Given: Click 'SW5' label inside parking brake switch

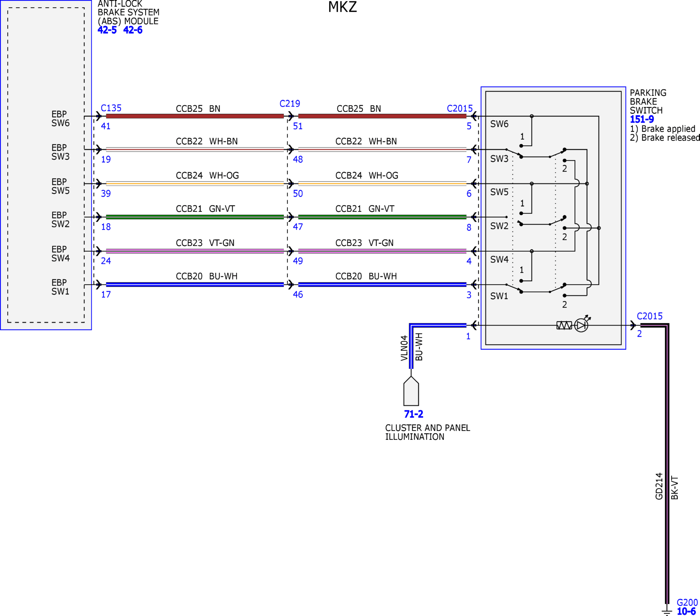Looking at the screenshot, I should click(499, 192).
